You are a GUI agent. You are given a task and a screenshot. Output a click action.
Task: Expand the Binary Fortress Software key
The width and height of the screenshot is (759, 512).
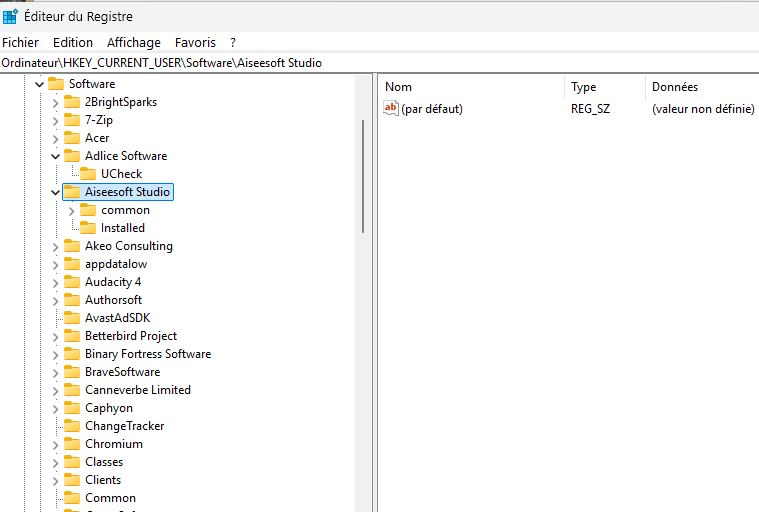[55, 355]
